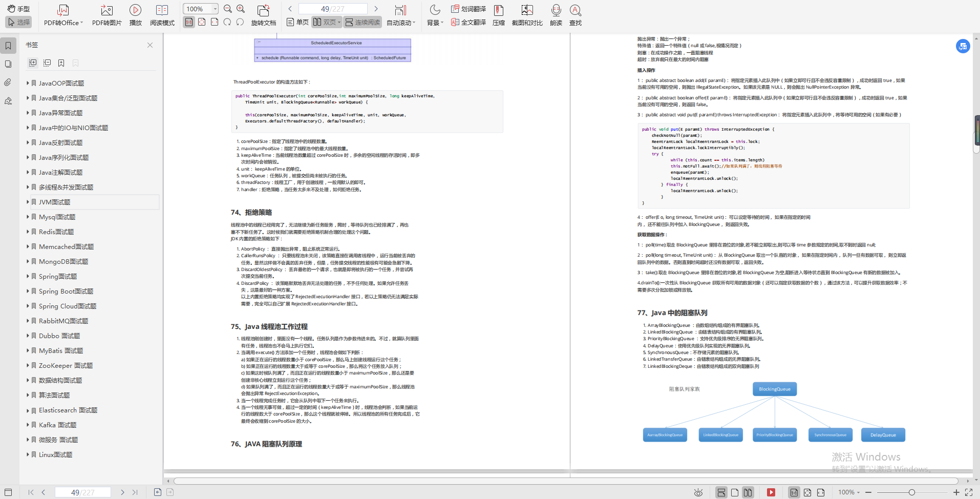Toggle single page view icon in status bar
Screen dimensions: 980x499
point(735,492)
